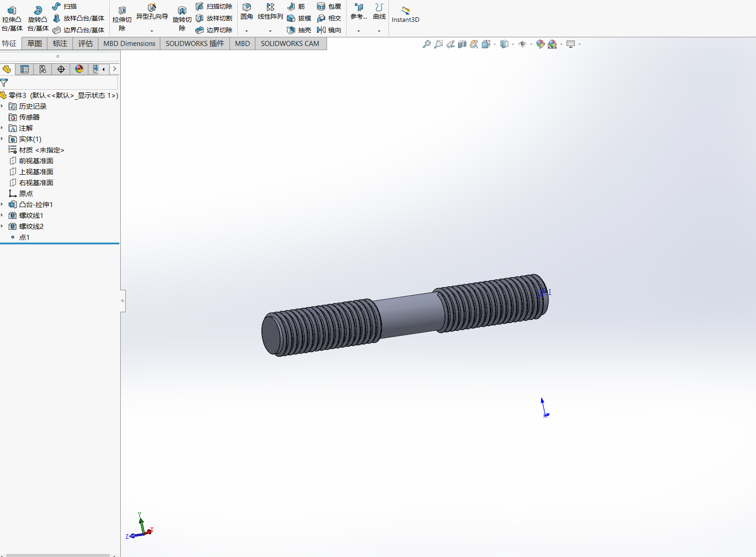This screenshot has height=557, width=756.
Task: Select the 线性阵列 (Linear Pattern) tool
Action: pyautogui.click(x=270, y=11)
